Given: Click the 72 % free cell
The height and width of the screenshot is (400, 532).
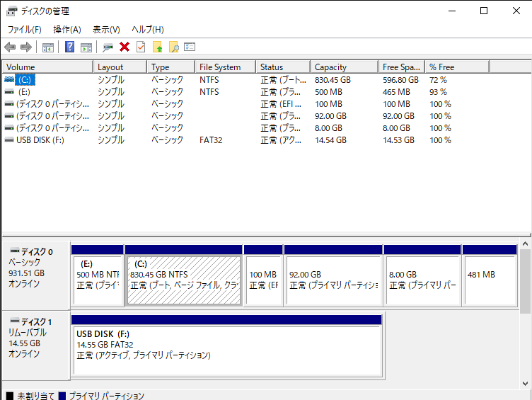Looking at the screenshot, I should pyautogui.click(x=438, y=80).
